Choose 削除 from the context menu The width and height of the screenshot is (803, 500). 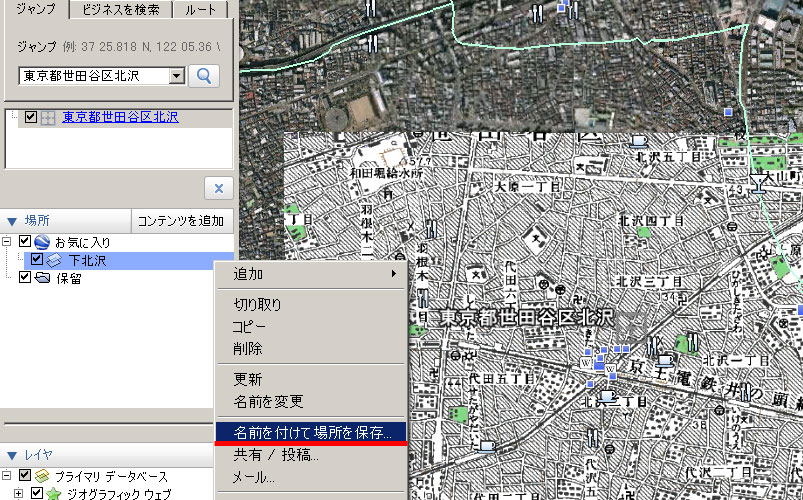(x=310, y=348)
